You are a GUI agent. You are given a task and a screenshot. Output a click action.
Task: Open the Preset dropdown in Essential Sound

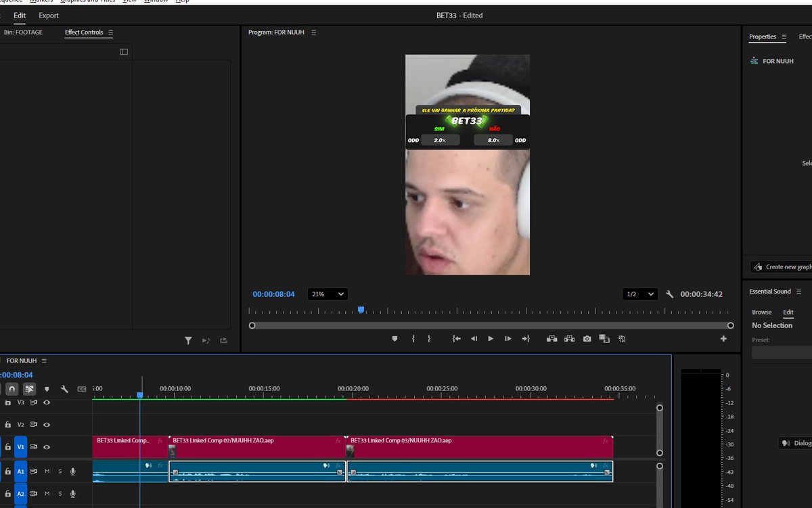(782, 352)
